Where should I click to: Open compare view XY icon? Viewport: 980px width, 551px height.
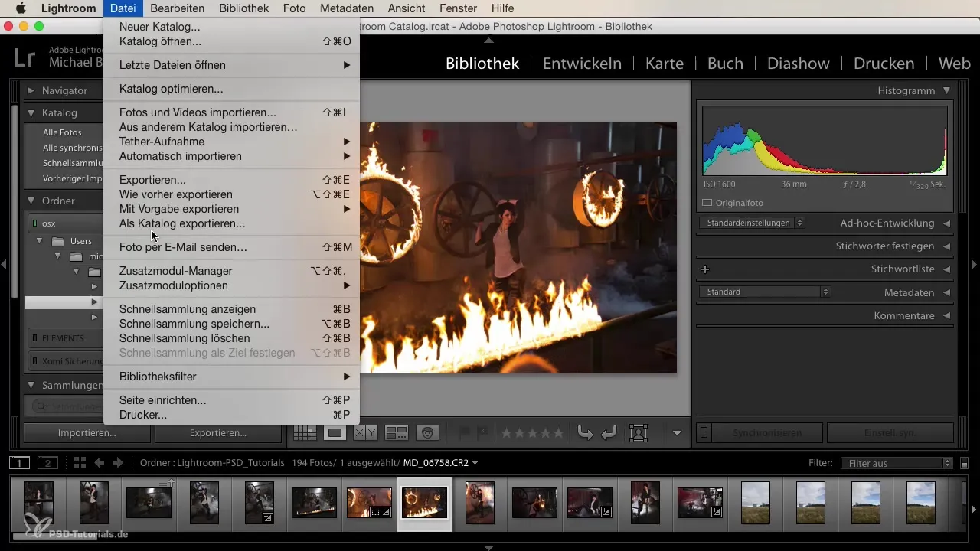[365, 433]
